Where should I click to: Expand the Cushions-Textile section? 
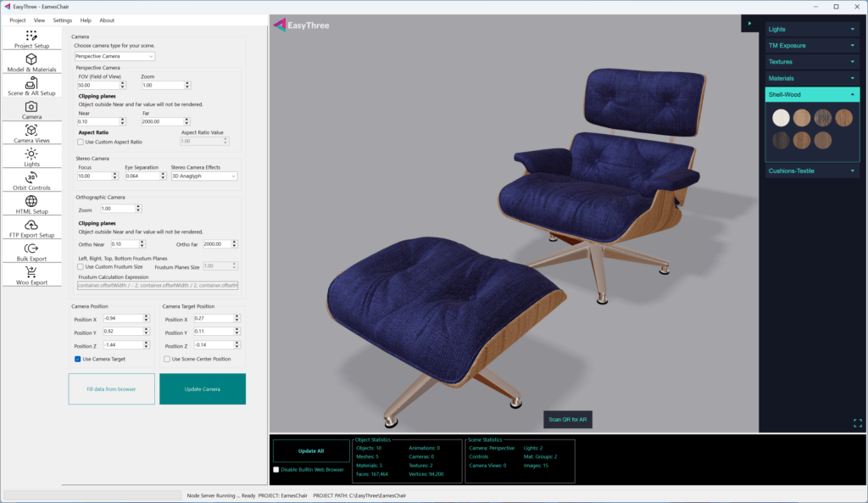pyautogui.click(x=812, y=170)
